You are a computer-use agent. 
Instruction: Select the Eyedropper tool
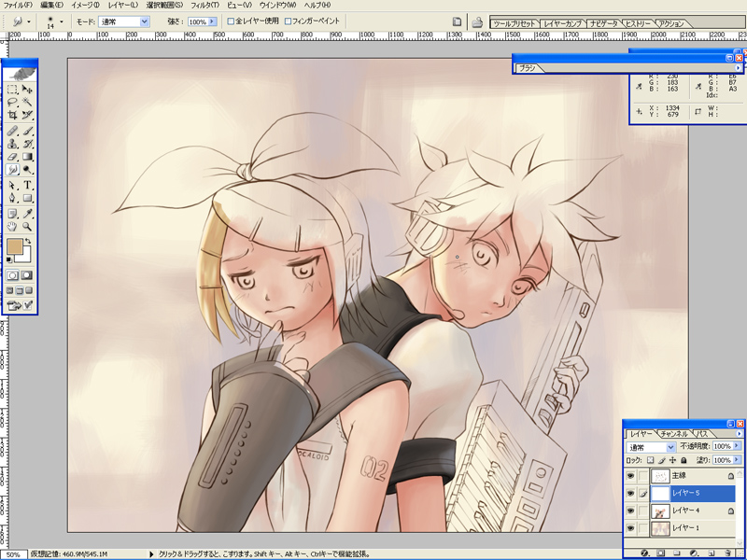coord(27,214)
